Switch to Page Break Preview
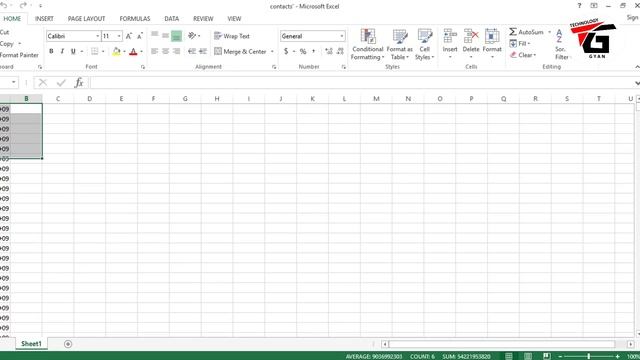This screenshot has height=360, width=640. (x=547, y=356)
